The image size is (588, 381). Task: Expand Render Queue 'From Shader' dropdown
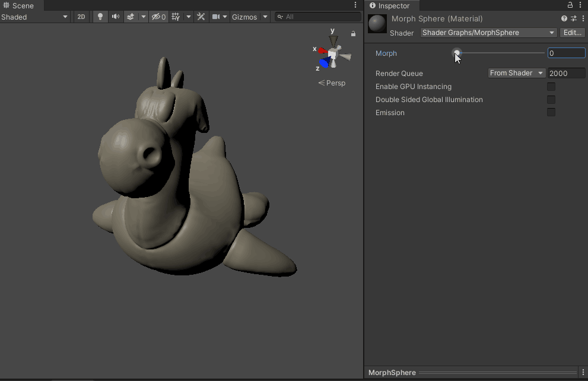click(516, 73)
